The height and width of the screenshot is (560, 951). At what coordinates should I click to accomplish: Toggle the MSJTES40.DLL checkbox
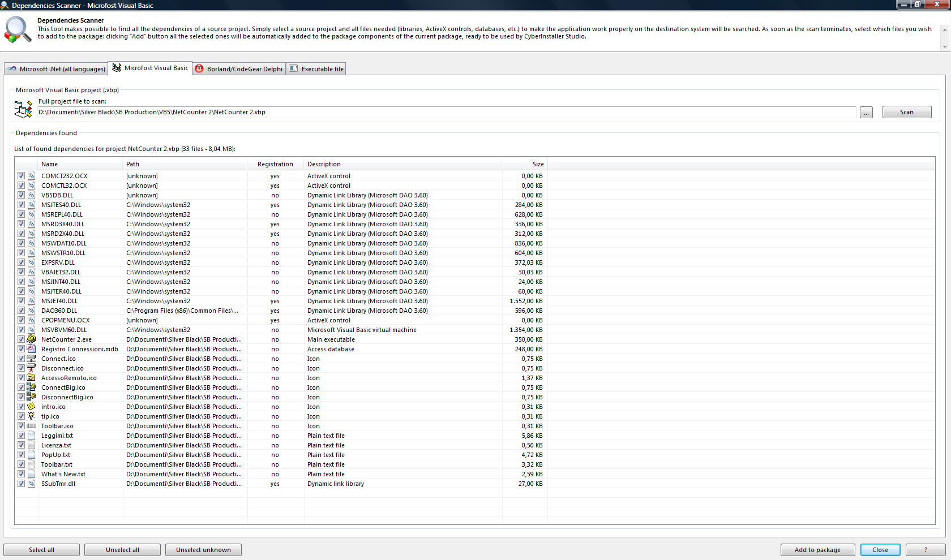[x=21, y=205]
